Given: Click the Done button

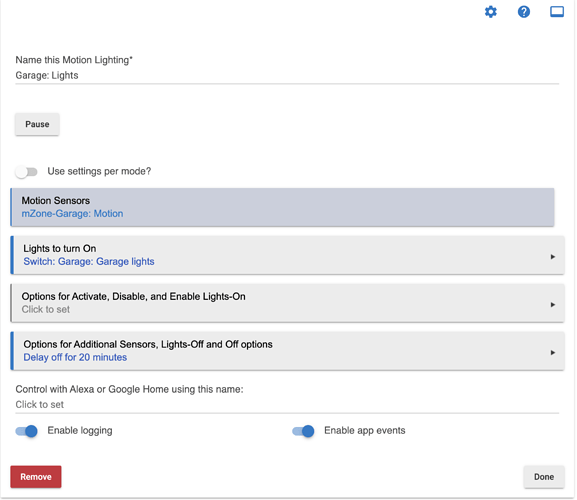Looking at the screenshot, I should point(544,477).
